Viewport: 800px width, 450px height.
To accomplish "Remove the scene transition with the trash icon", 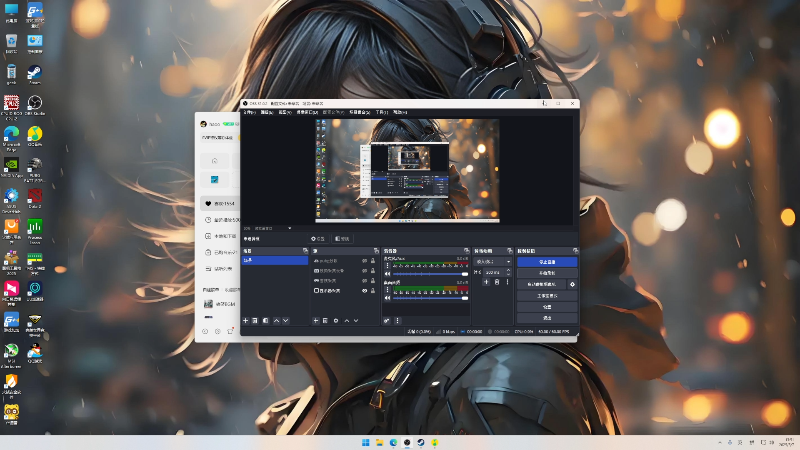I will 497,282.
